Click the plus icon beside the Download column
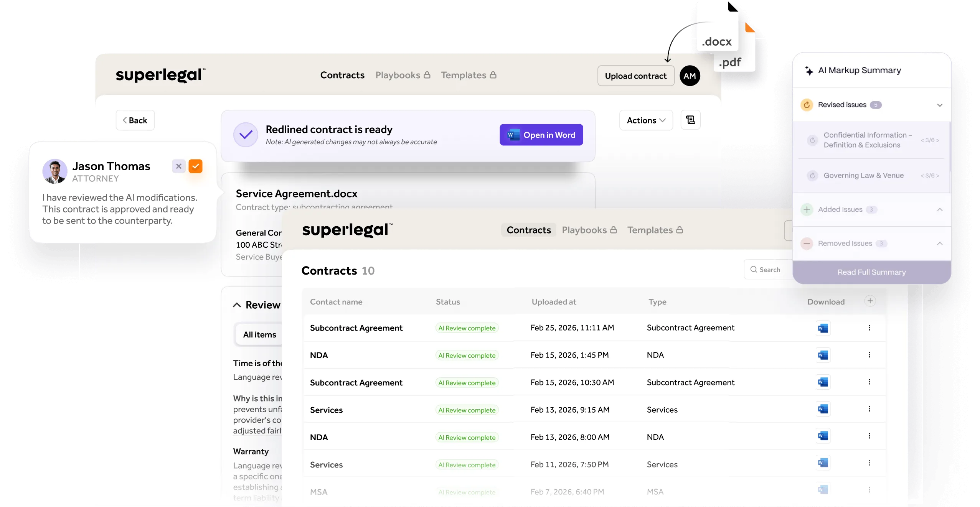Viewport: 980px width, 507px height. 870,301
